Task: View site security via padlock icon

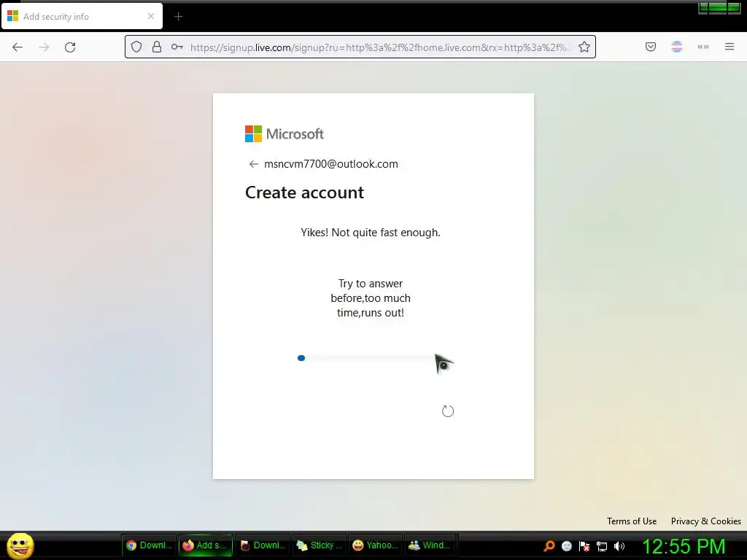Action: coord(157,47)
